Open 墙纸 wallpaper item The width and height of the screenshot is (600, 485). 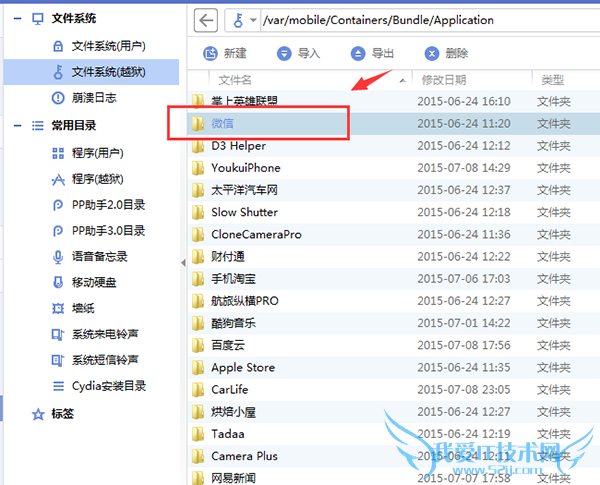pos(91,308)
